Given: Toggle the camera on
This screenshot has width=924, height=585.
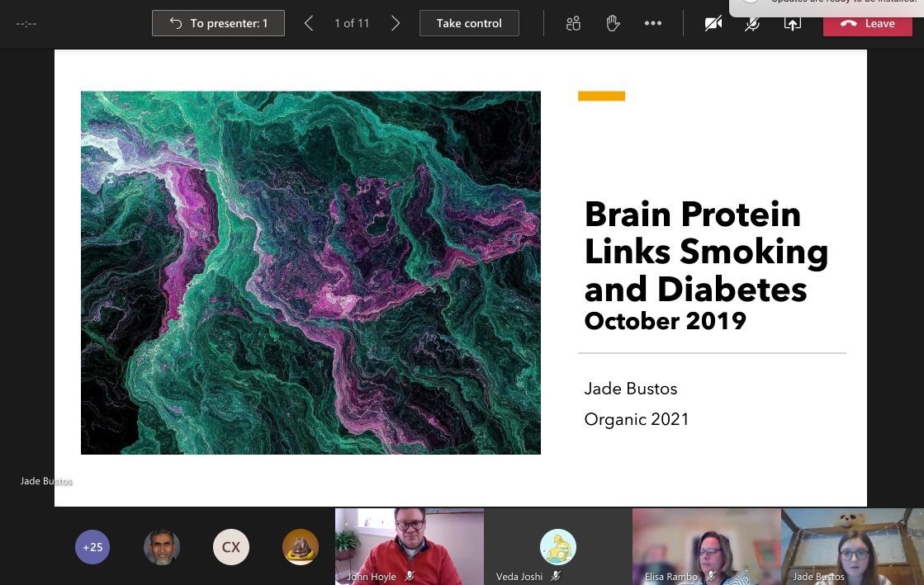Looking at the screenshot, I should pyautogui.click(x=713, y=24).
